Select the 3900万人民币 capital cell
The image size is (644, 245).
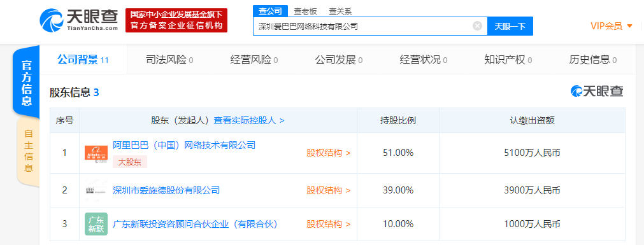532,190
